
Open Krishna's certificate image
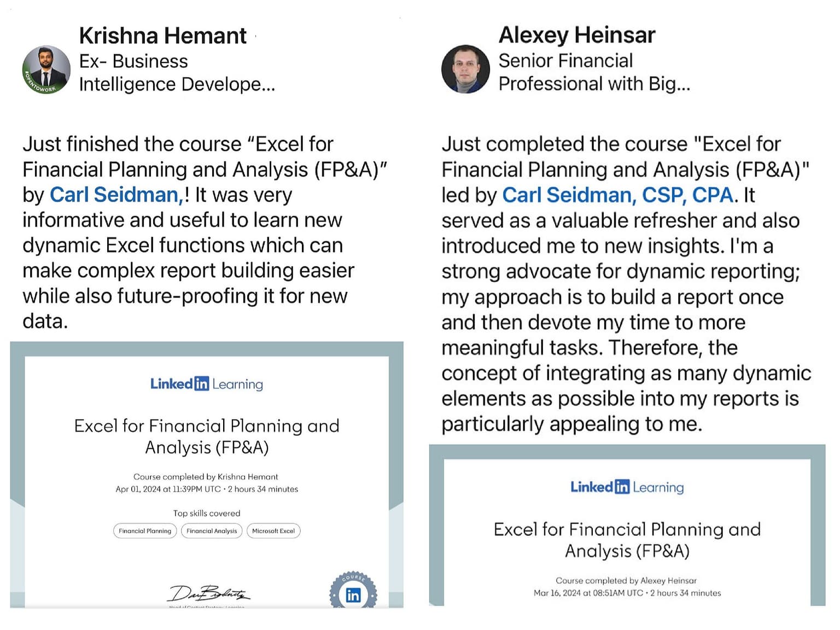207,475
